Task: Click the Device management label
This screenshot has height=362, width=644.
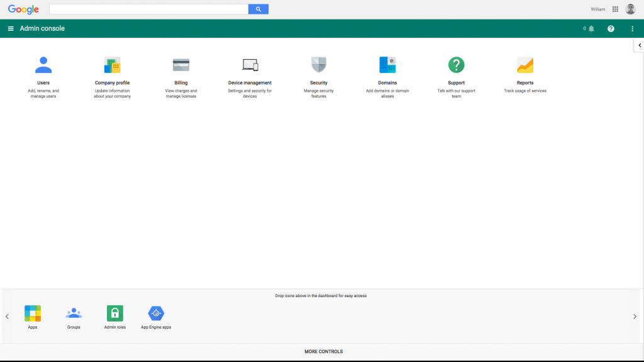Action: coord(250,82)
